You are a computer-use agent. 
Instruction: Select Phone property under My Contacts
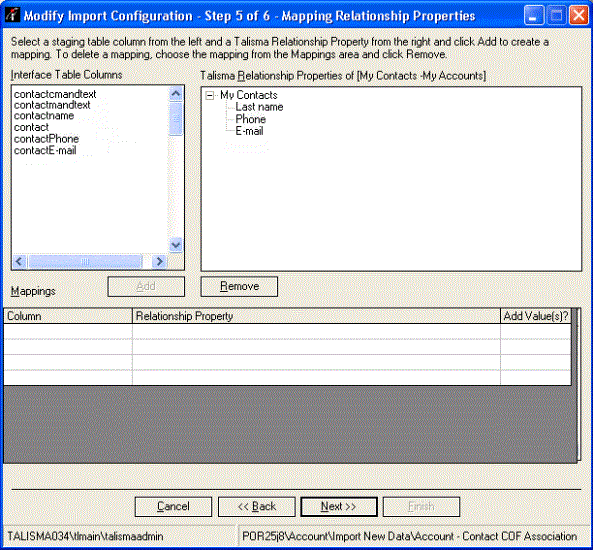tap(250, 119)
